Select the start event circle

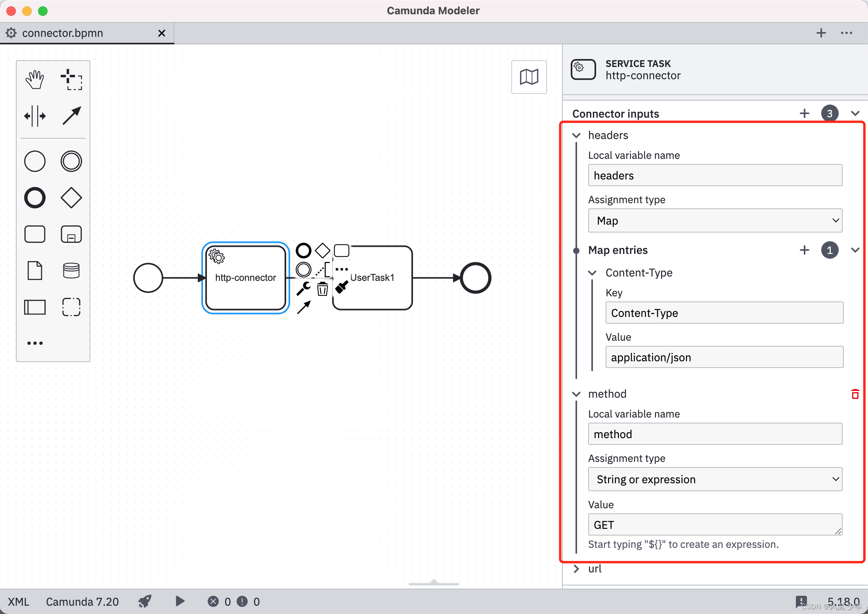pyautogui.click(x=148, y=278)
